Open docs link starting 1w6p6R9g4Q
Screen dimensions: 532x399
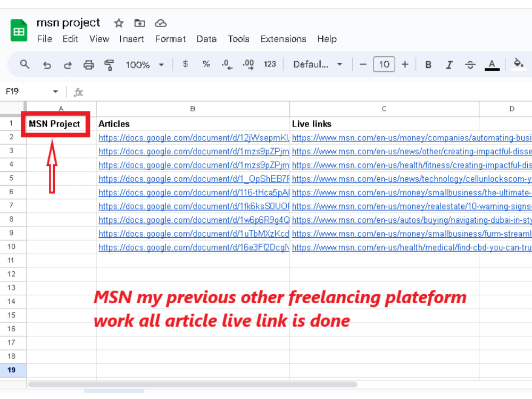pos(194,220)
